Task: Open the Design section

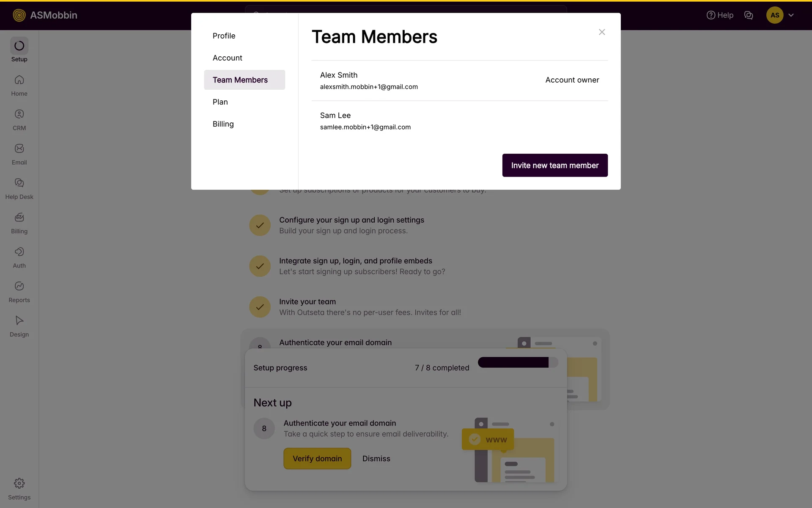Action: (19, 326)
